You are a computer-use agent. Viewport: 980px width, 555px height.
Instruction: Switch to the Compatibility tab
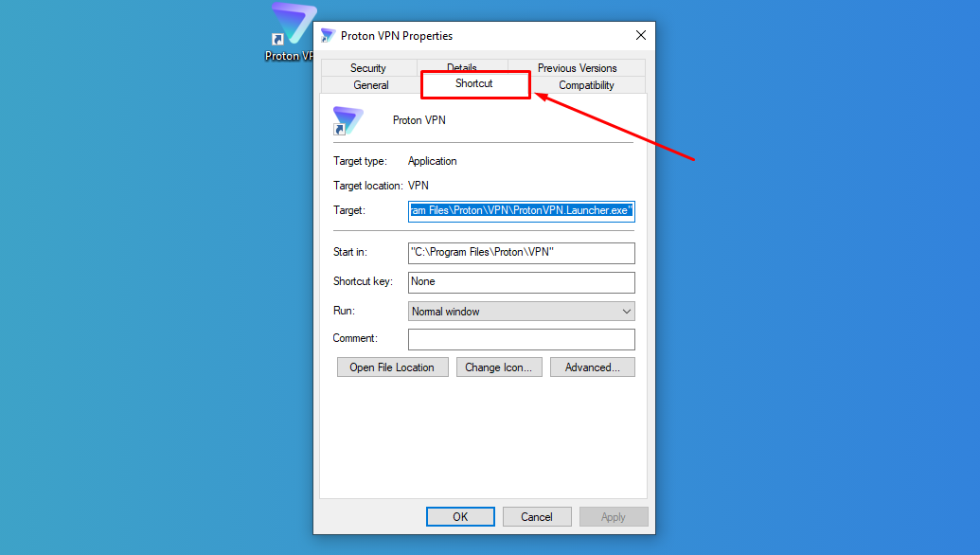tap(586, 85)
